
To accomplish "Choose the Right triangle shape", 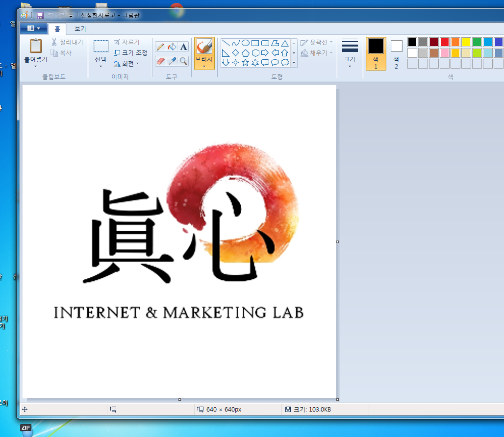I will point(226,53).
